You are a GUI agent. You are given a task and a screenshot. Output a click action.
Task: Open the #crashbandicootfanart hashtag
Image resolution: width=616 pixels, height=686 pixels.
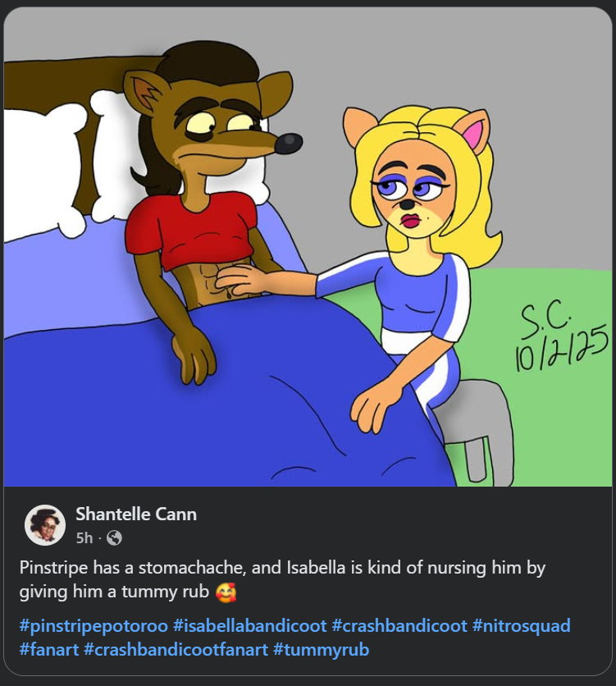pos(176,649)
